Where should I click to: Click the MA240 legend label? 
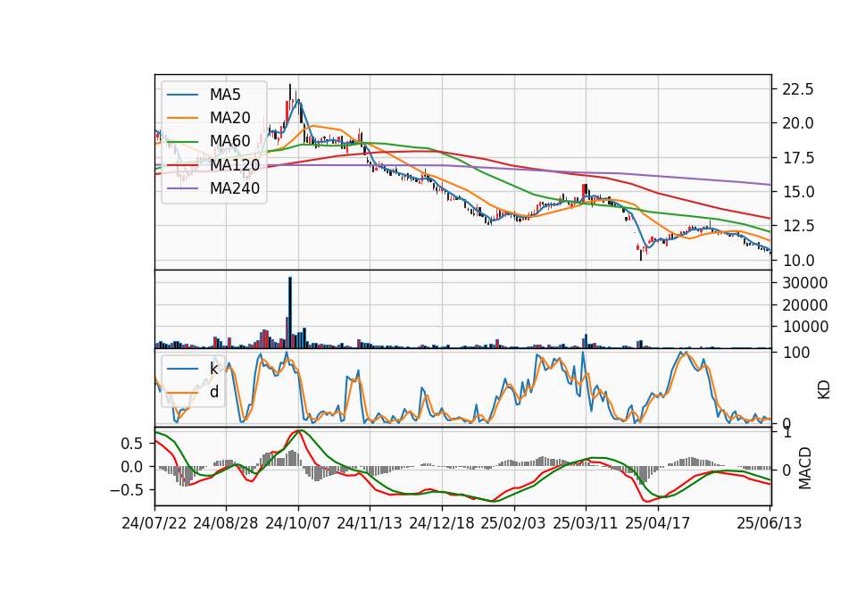pyautogui.click(x=235, y=188)
